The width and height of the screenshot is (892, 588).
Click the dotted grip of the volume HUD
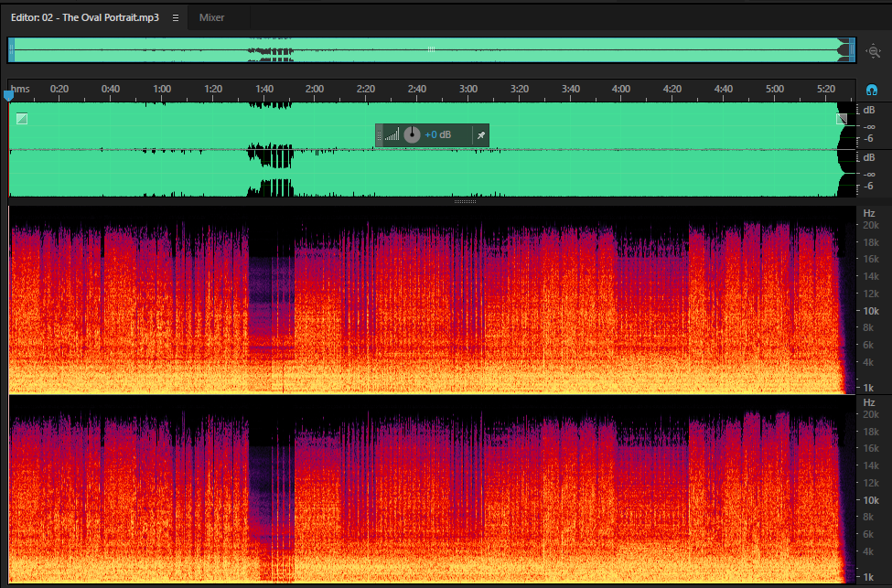[x=379, y=135]
